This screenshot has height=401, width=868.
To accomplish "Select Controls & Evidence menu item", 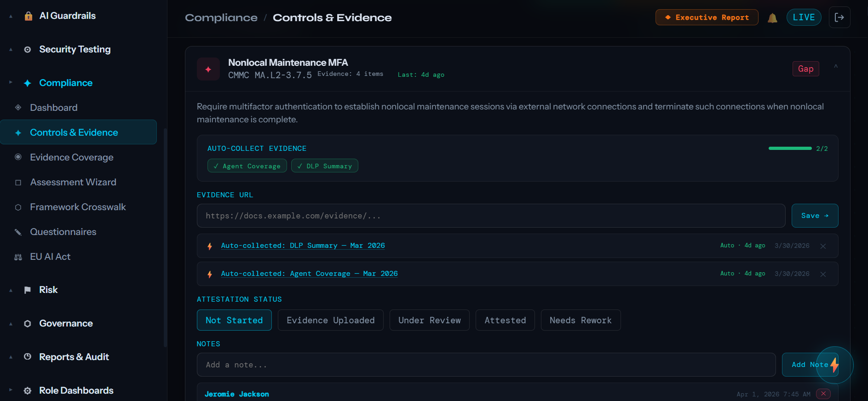I will click(x=78, y=132).
